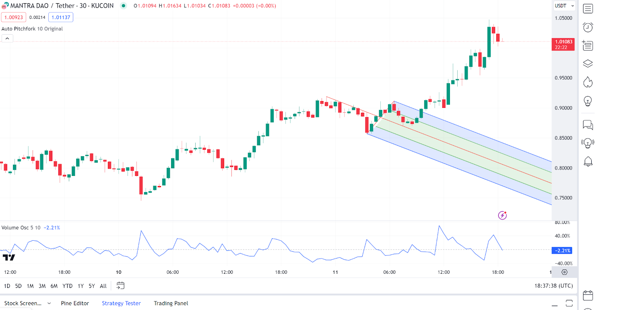Click the 0.00214 spread value
The width and height of the screenshot is (644, 310).
point(37,17)
